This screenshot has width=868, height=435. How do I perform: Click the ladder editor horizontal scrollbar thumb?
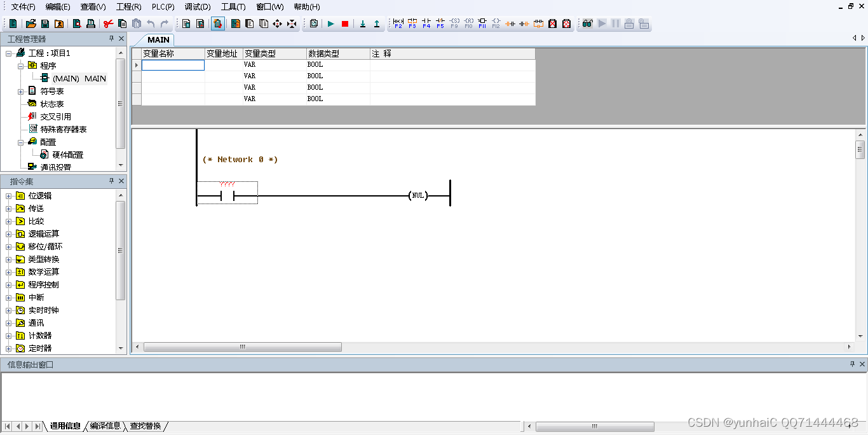(242, 347)
